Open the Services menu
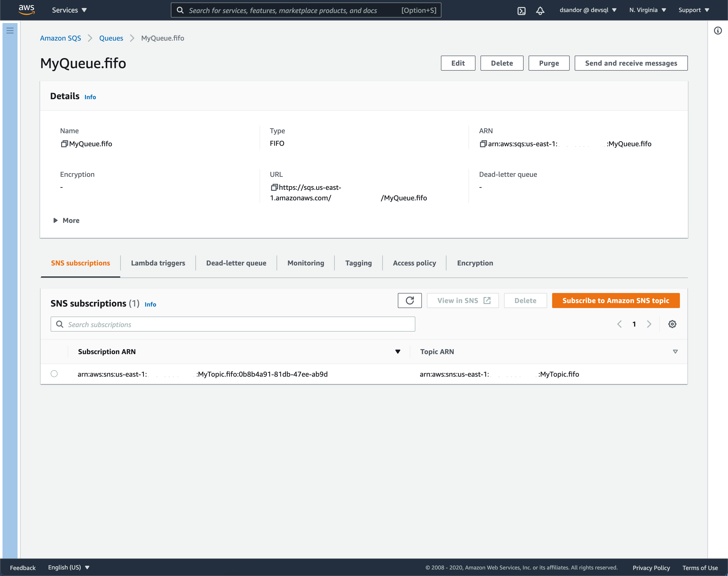728x576 pixels. pos(69,10)
